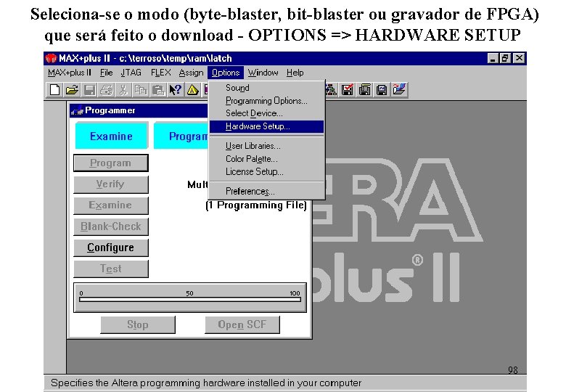Open the FLEX menu
The width and height of the screenshot is (566, 392).
(160, 73)
